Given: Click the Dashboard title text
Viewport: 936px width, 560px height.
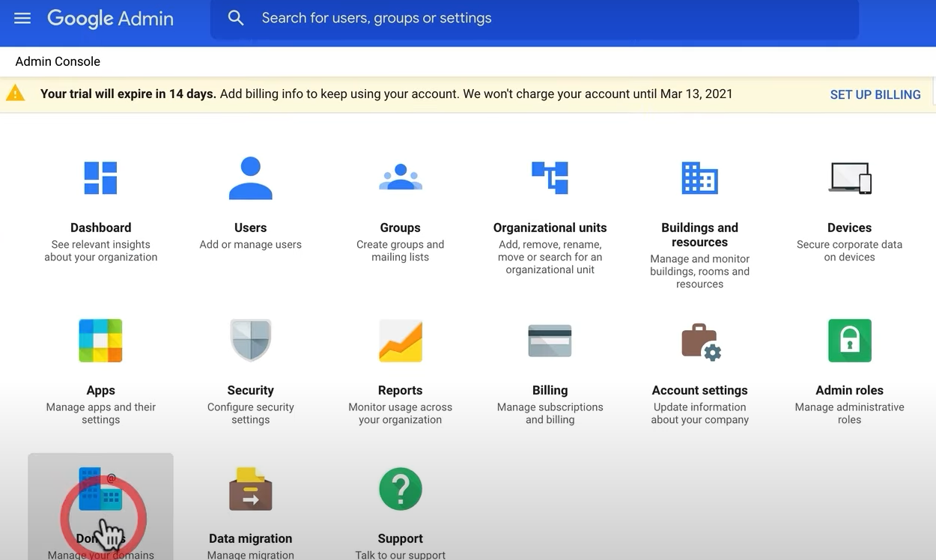Looking at the screenshot, I should [100, 228].
